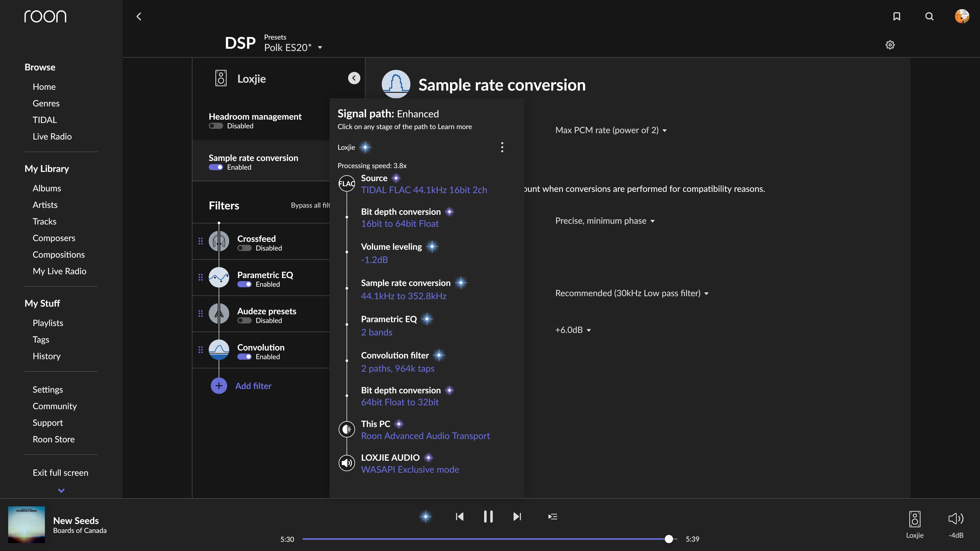Open the queue view
The width and height of the screenshot is (980, 551).
click(552, 516)
